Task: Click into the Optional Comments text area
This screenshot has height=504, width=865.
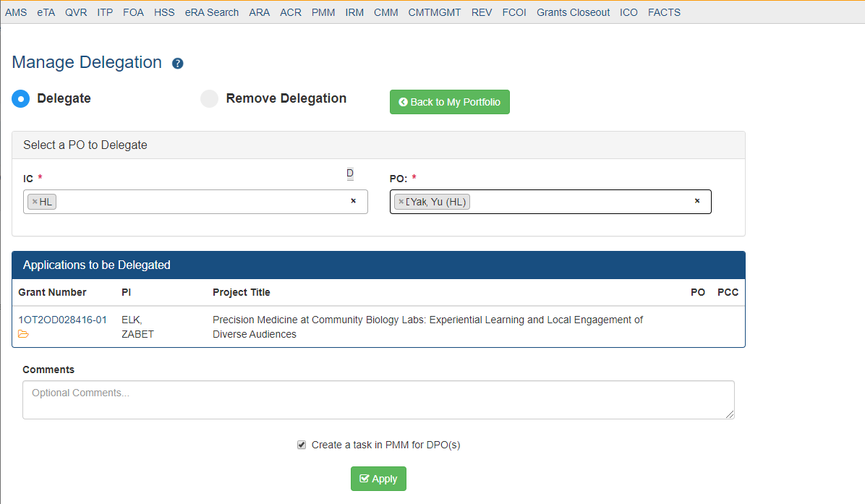Action: coord(378,400)
